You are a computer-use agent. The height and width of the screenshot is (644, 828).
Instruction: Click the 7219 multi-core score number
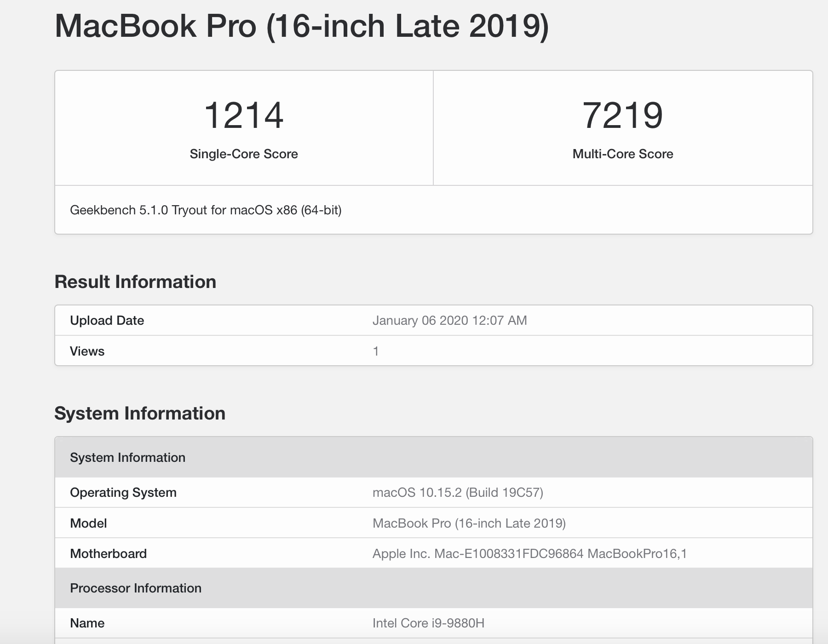tap(622, 115)
